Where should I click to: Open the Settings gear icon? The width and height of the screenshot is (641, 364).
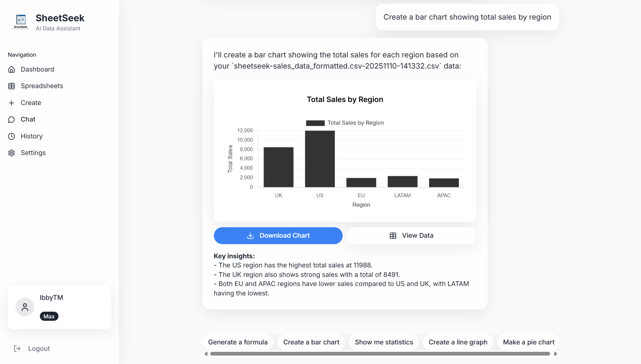11,153
